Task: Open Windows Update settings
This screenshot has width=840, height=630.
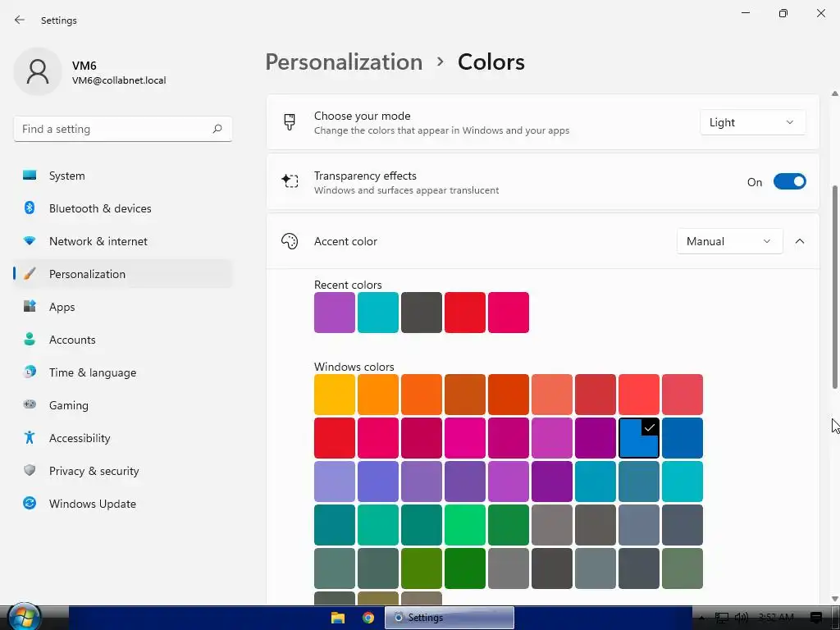Action: [x=123, y=503]
